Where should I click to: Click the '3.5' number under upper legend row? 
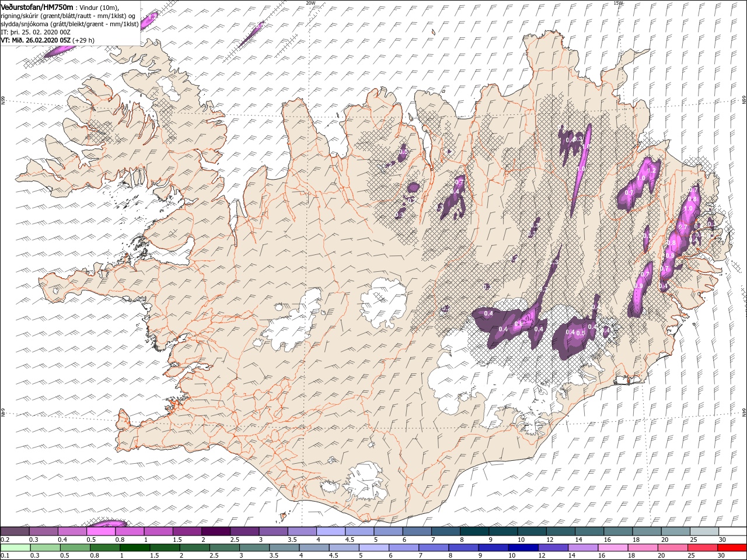point(292,540)
